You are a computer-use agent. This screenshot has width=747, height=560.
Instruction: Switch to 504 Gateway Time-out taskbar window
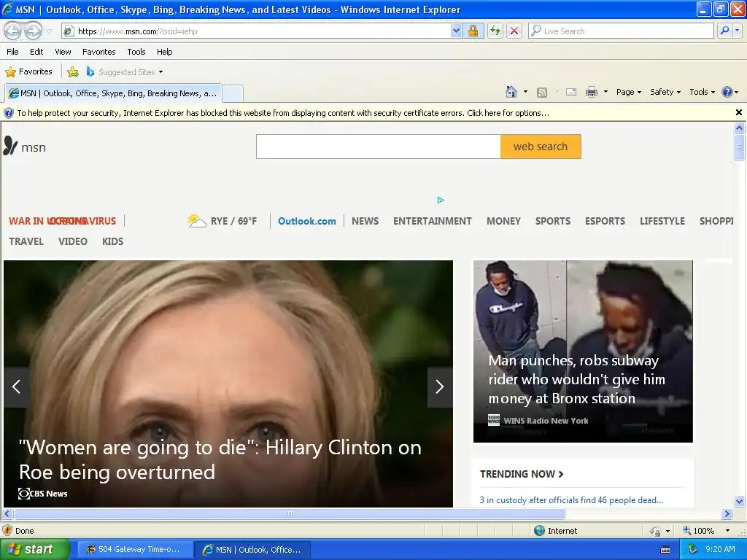pyautogui.click(x=135, y=550)
